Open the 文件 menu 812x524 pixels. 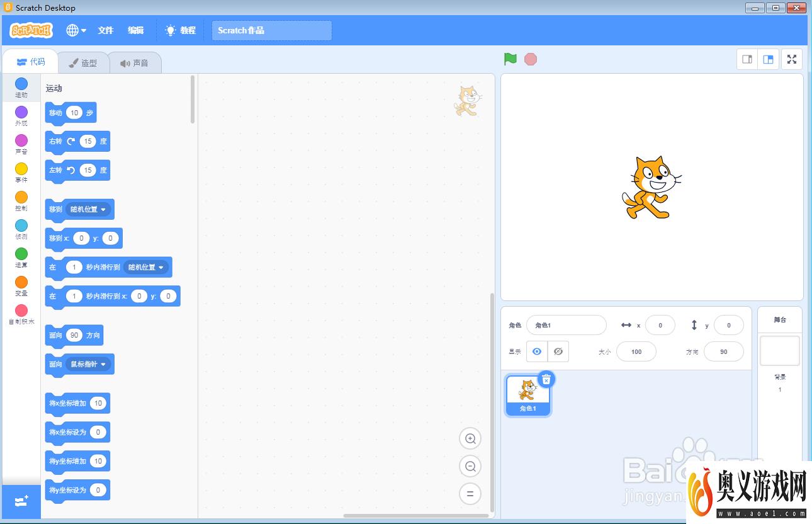[x=106, y=30]
